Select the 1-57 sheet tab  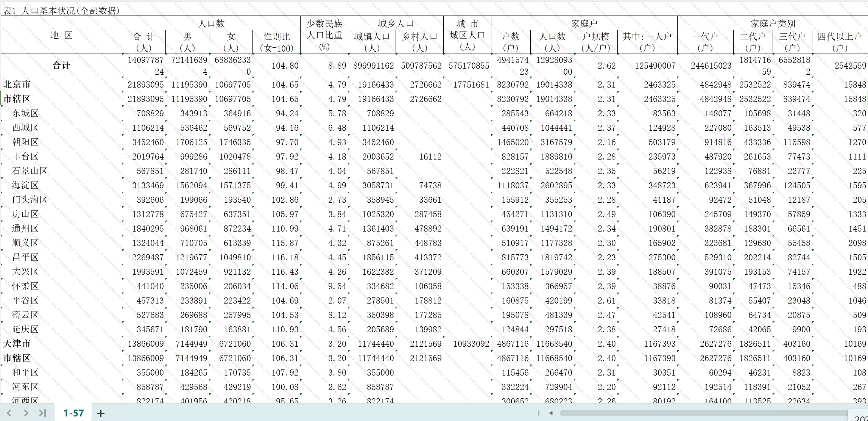73,413
